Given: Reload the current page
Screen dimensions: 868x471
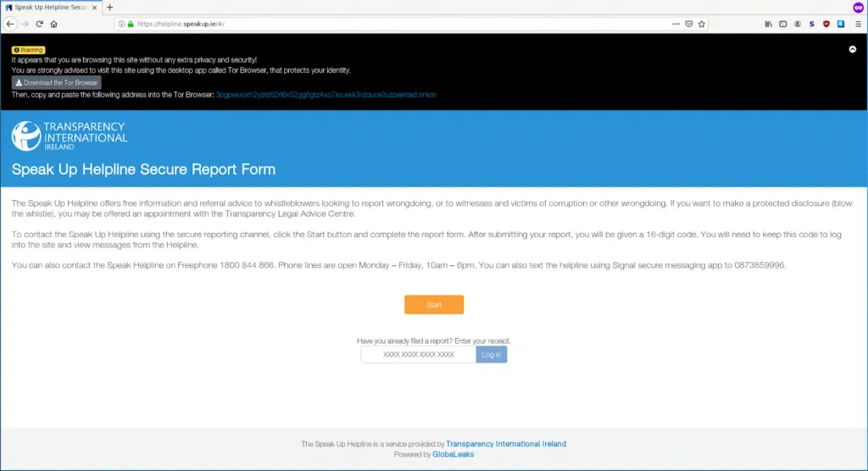Looking at the screenshot, I should (x=39, y=24).
